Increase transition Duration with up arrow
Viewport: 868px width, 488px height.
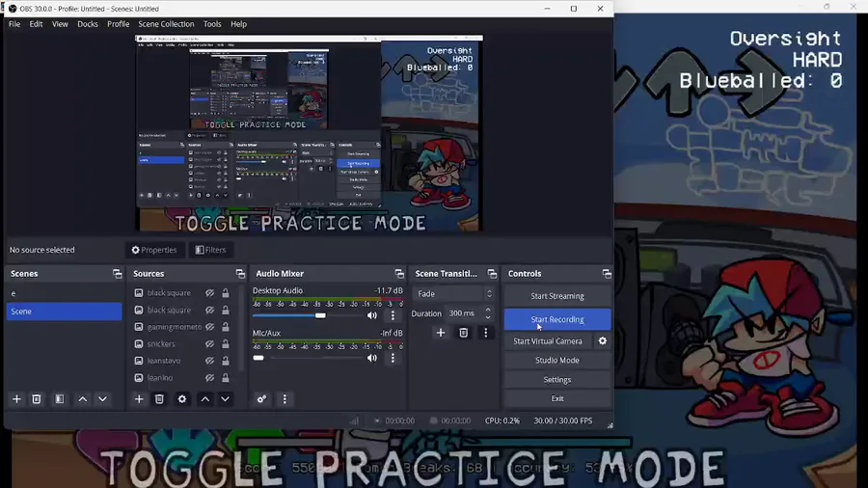click(x=488, y=310)
